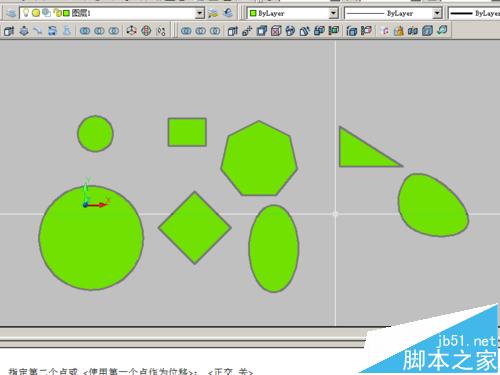Image resolution: width=500 pixels, height=375 pixels.
Task: Toggle the layer lock icon
Action: 57,13
